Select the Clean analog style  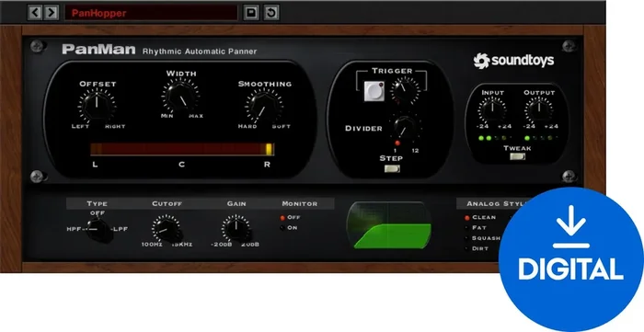point(480,218)
